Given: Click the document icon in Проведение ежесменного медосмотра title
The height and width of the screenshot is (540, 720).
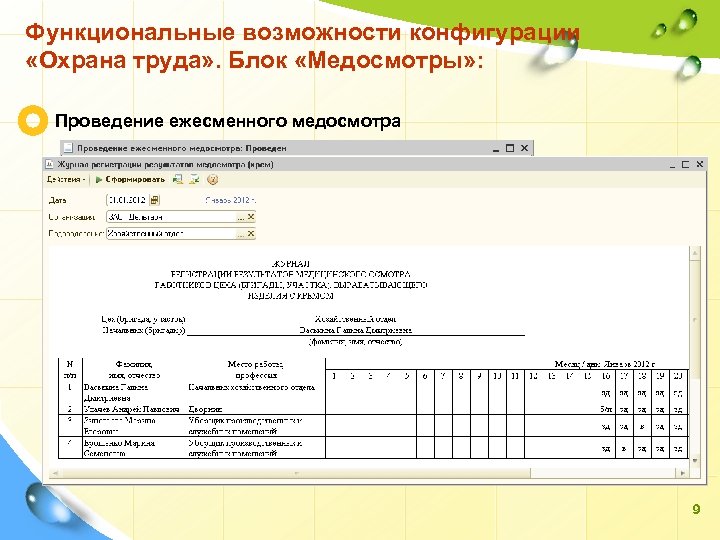Looking at the screenshot, I should [x=68, y=148].
